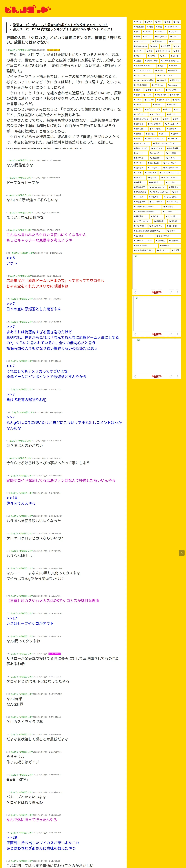The image size is (186, 868).
Task: Click comment text なんで外に持って行ったんやろ
Action: pyautogui.click(x=32, y=820)
